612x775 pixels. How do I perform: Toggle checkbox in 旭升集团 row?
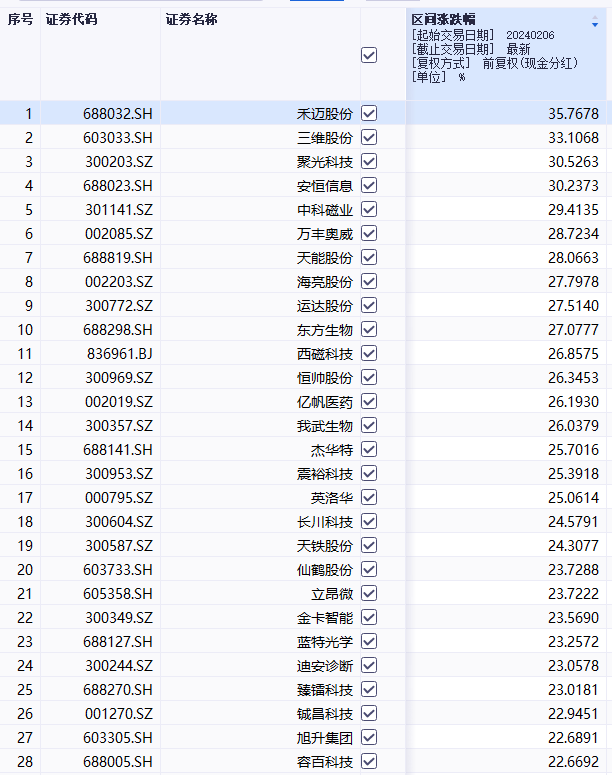[x=369, y=737]
